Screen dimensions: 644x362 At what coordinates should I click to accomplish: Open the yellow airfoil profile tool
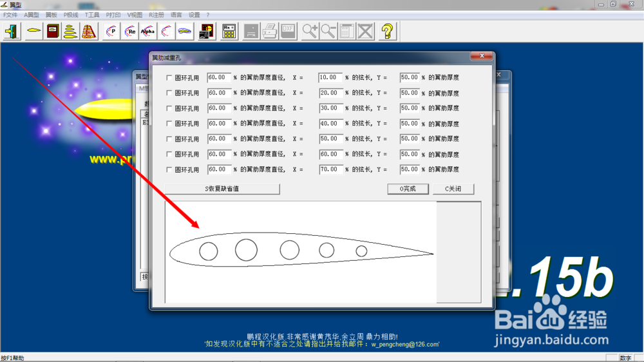[33, 31]
